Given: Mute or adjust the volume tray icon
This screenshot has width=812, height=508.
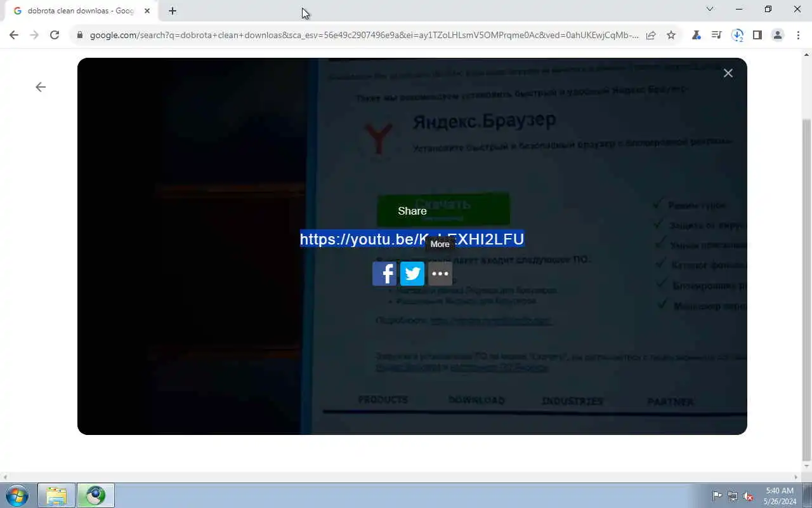Looking at the screenshot, I should click(749, 496).
